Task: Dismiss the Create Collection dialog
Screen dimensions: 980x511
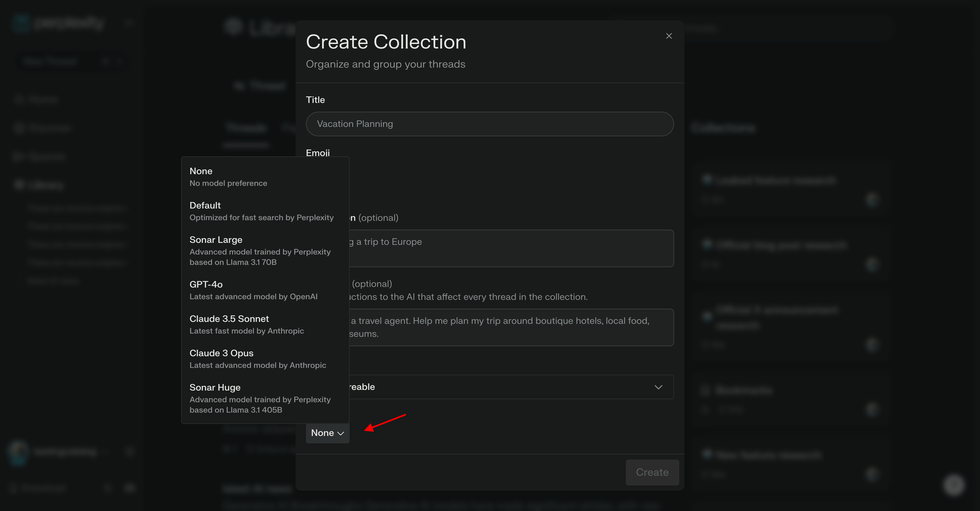Action: (x=668, y=36)
